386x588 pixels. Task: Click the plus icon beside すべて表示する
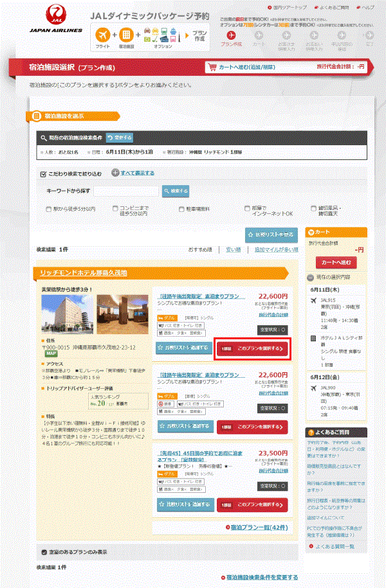[x=115, y=172]
